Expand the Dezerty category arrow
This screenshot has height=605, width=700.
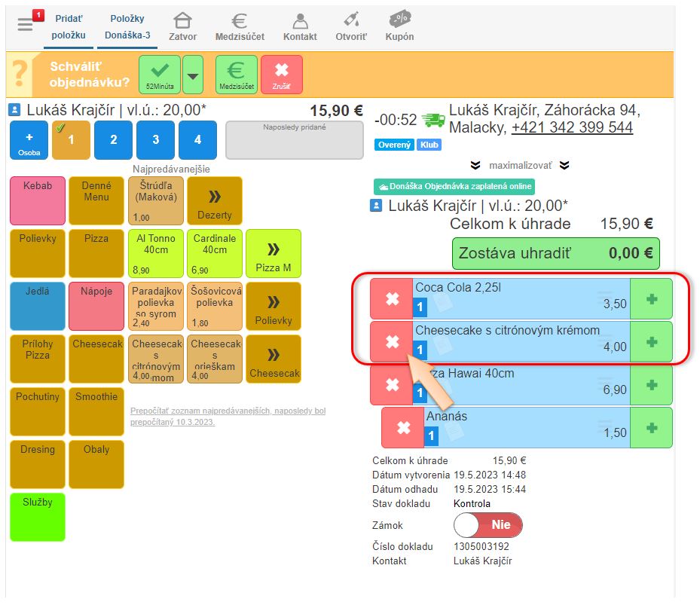[x=215, y=201]
